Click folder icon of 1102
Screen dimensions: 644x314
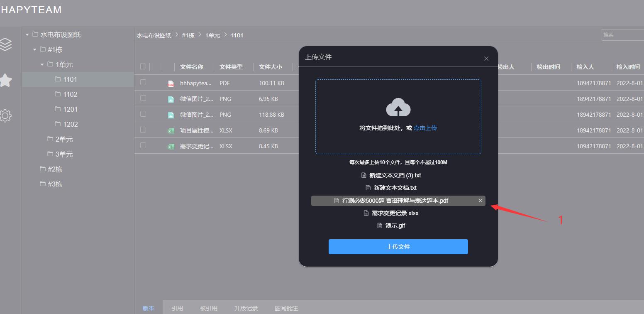pos(58,94)
